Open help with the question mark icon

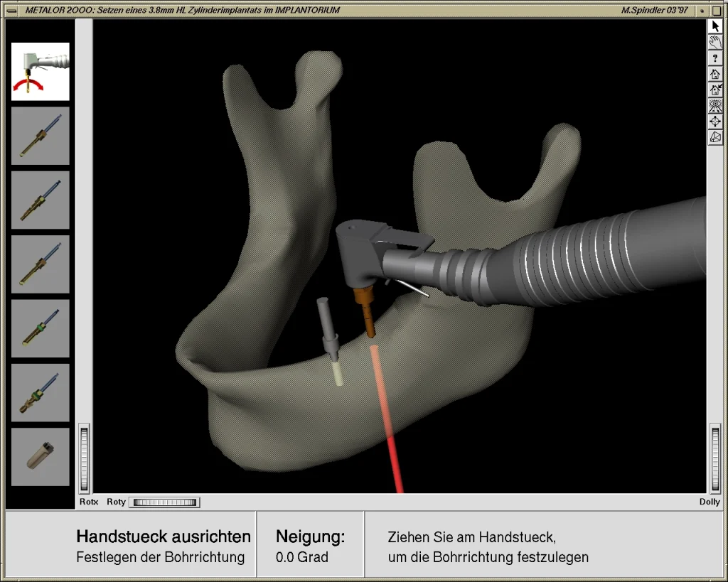point(715,59)
